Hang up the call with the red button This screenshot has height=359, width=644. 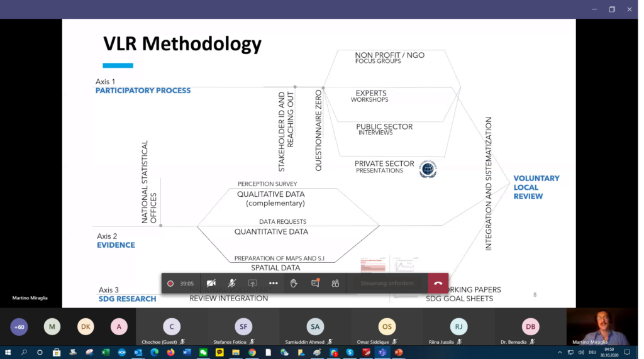[438, 284]
